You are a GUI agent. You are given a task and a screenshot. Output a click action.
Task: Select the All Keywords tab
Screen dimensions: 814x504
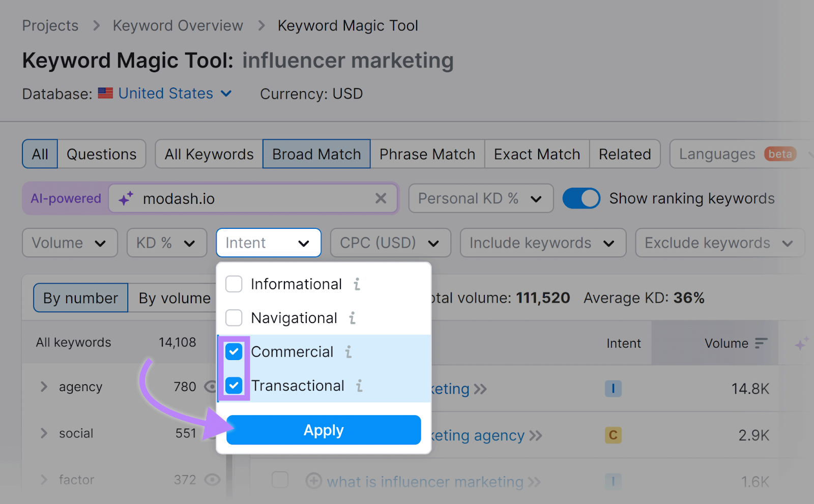(209, 154)
